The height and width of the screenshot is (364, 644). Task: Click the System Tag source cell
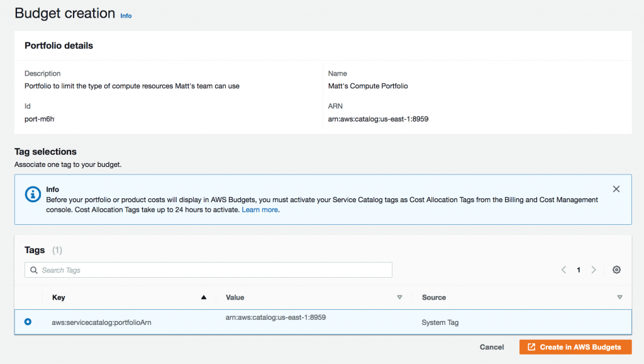click(x=440, y=322)
